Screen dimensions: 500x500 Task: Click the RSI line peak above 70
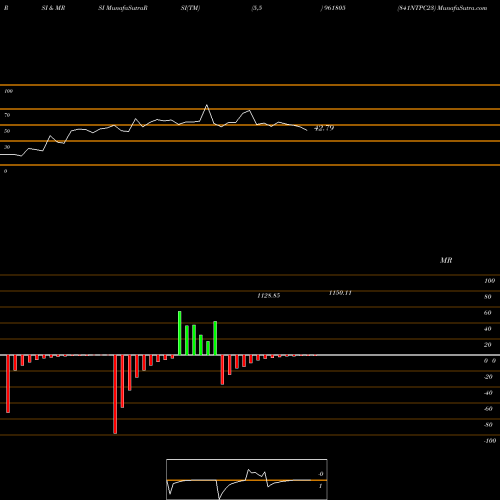pyautogui.click(x=207, y=106)
